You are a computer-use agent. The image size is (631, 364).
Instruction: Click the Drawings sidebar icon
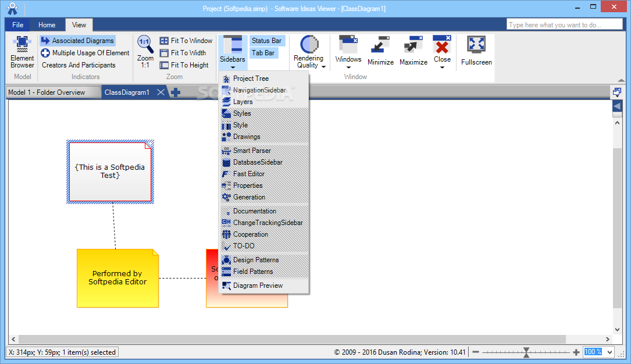tap(226, 137)
